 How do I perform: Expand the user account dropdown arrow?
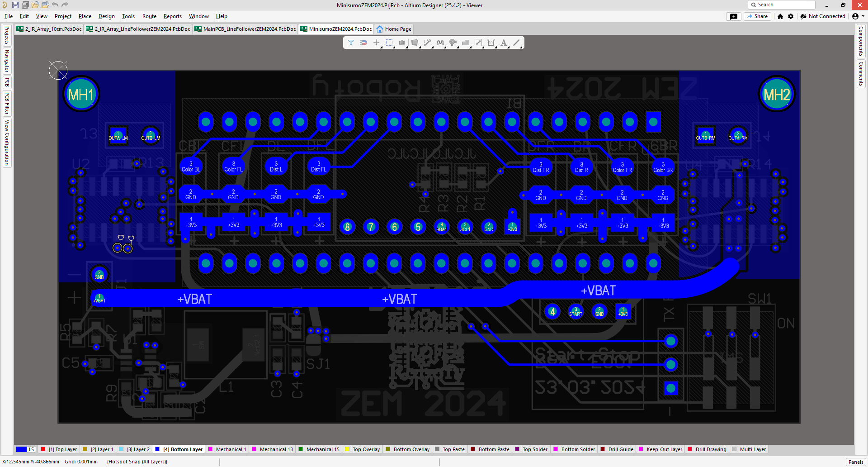click(863, 16)
